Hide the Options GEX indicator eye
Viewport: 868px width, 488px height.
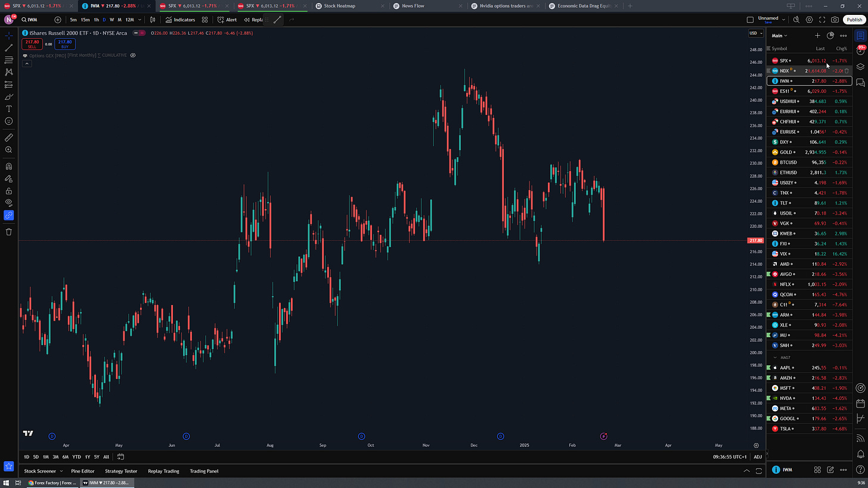coord(133,55)
